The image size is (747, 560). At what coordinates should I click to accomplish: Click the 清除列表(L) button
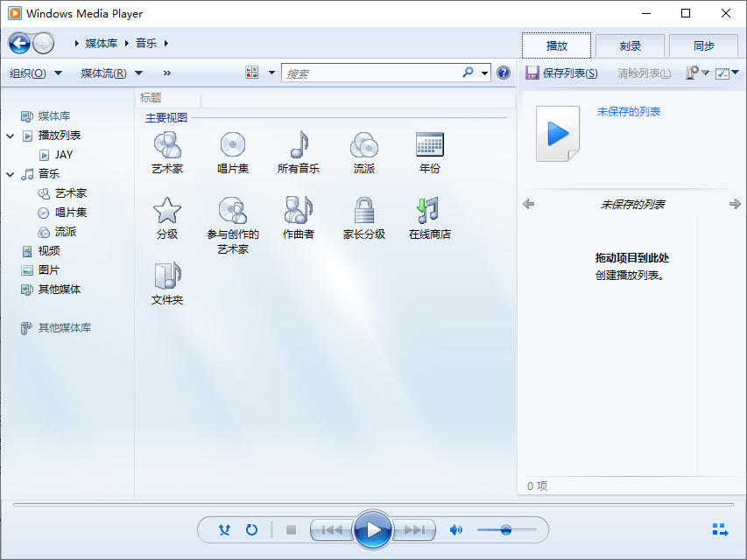click(644, 73)
